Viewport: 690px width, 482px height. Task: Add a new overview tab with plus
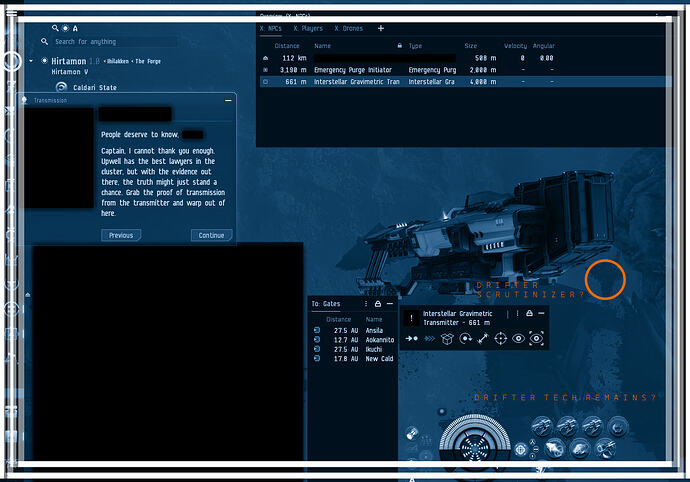click(381, 28)
